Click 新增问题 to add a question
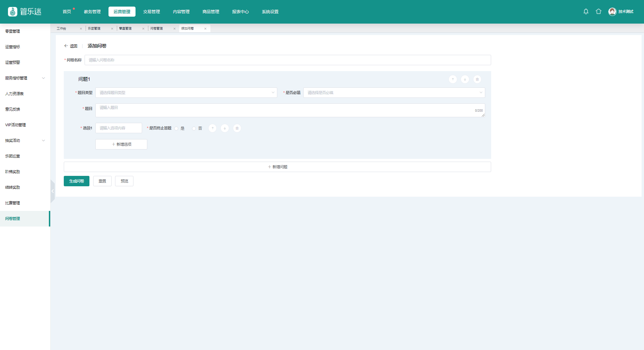The image size is (644, 350). (277, 167)
